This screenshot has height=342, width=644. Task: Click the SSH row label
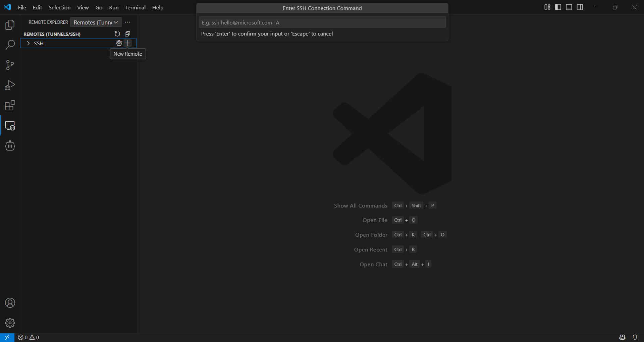39,44
